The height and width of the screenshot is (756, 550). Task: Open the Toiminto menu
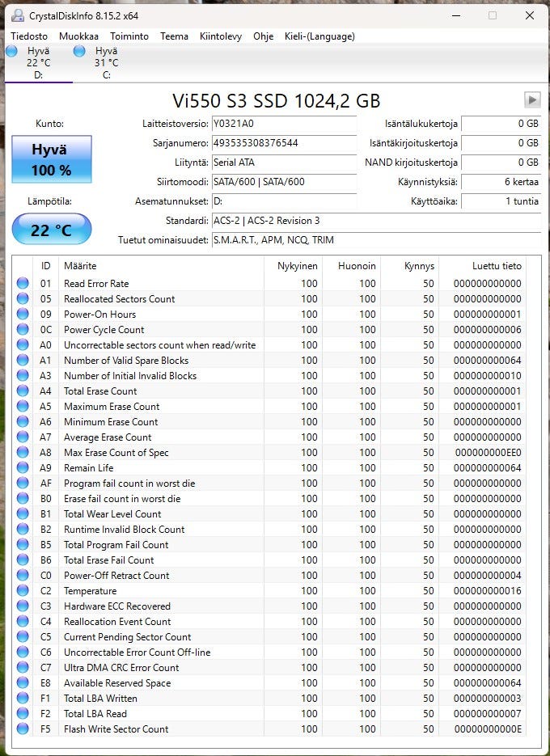[x=129, y=36]
